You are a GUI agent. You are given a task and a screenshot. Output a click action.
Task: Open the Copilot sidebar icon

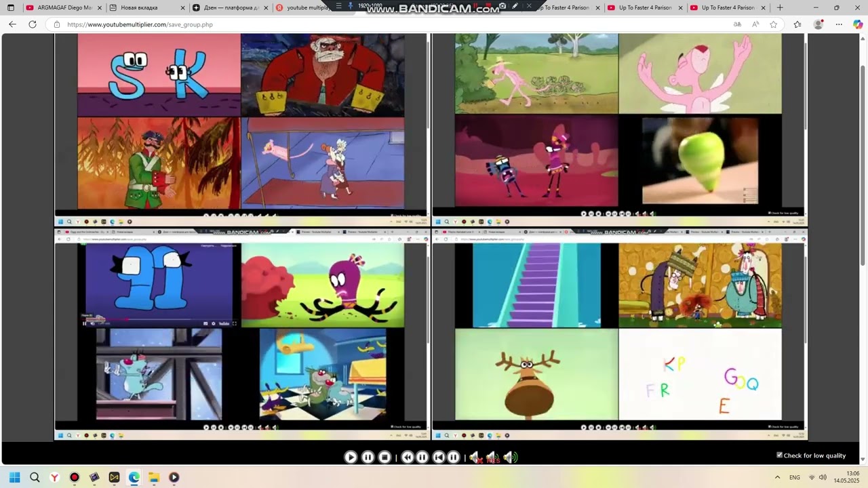point(858,24)
